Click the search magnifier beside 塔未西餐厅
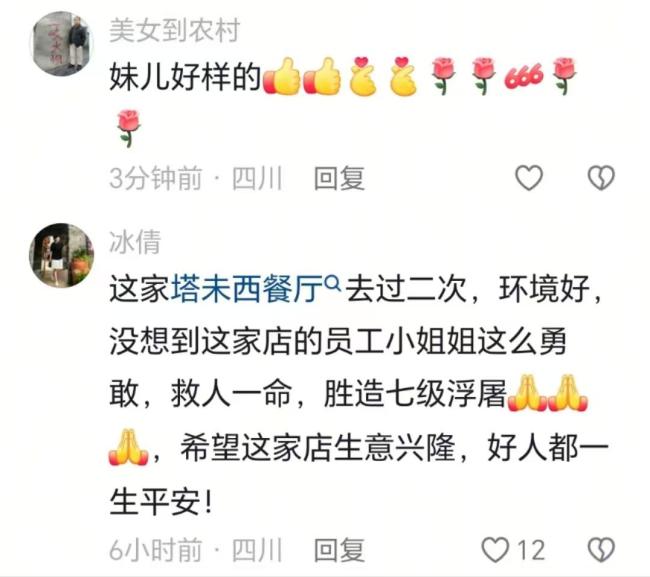The width and height of the screenshot is (650, 577). coord(333,282)
